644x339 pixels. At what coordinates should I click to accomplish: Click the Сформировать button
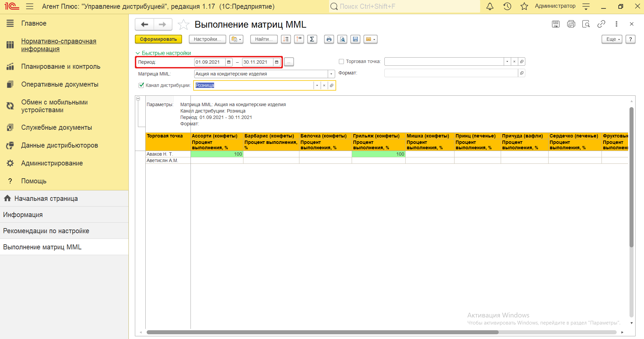point(158,39)
